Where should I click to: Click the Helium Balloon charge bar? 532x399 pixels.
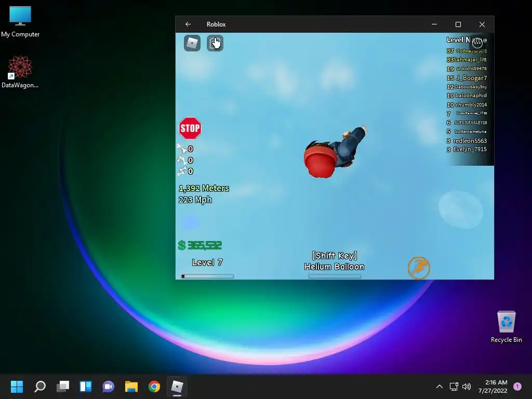[335, 276]
